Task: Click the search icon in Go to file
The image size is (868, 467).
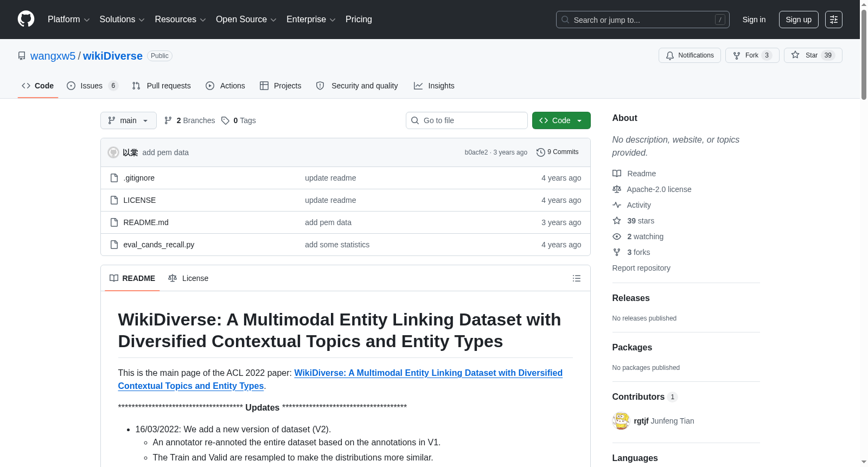Action: tap(415, 120)
